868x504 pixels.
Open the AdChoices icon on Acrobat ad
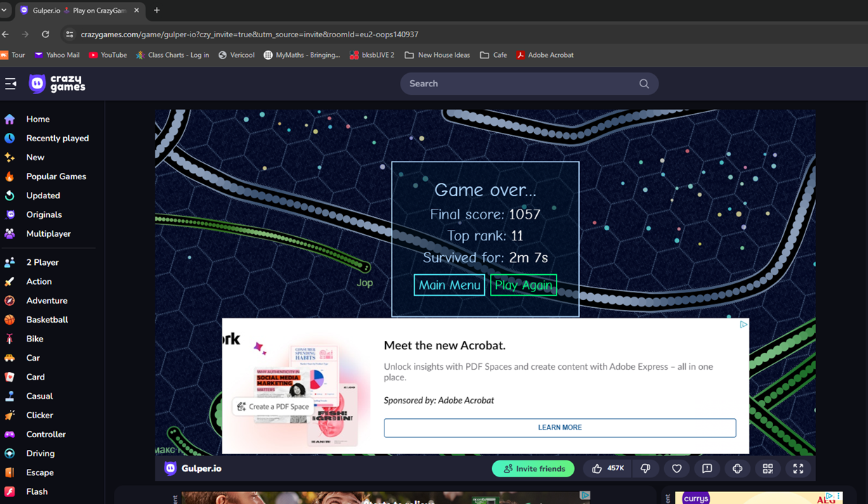743,325
